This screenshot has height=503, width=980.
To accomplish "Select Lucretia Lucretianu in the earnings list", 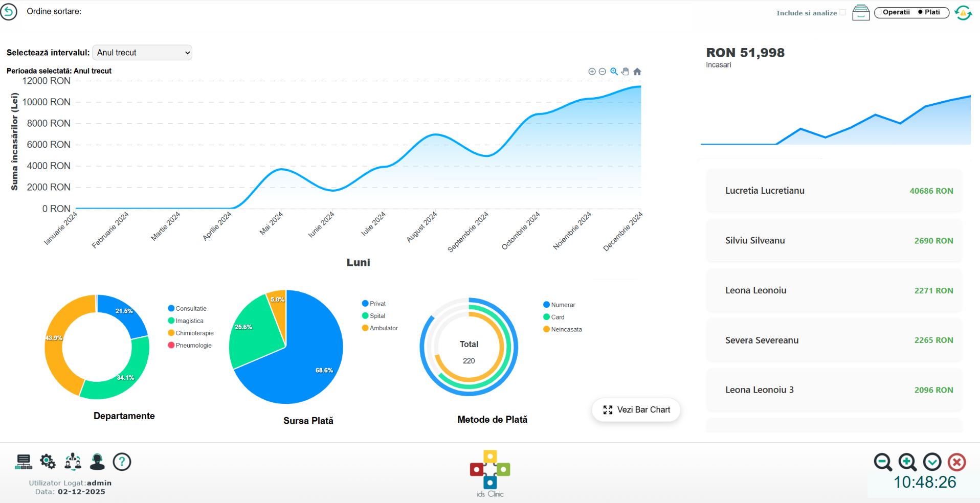I will tap(833, 191).
